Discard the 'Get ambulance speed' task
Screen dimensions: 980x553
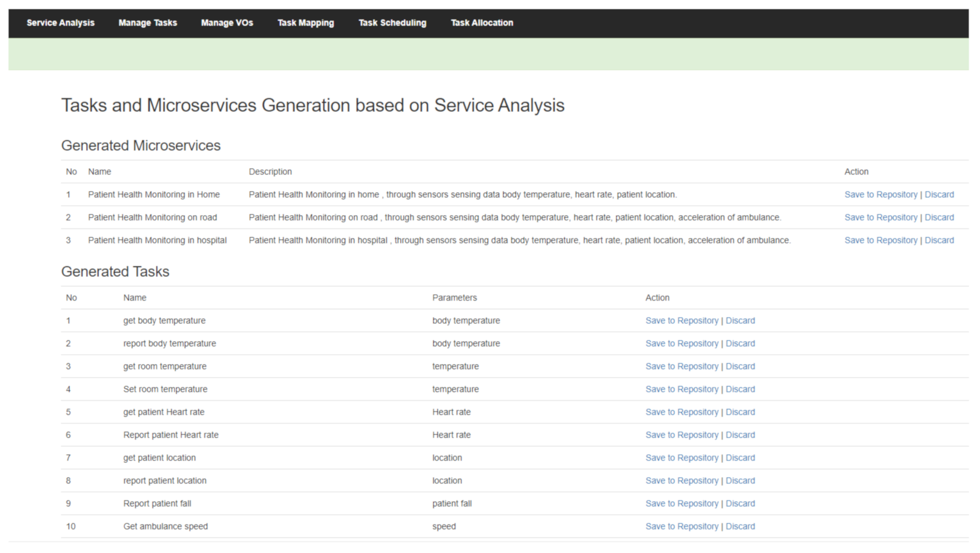tap(740, 526)
